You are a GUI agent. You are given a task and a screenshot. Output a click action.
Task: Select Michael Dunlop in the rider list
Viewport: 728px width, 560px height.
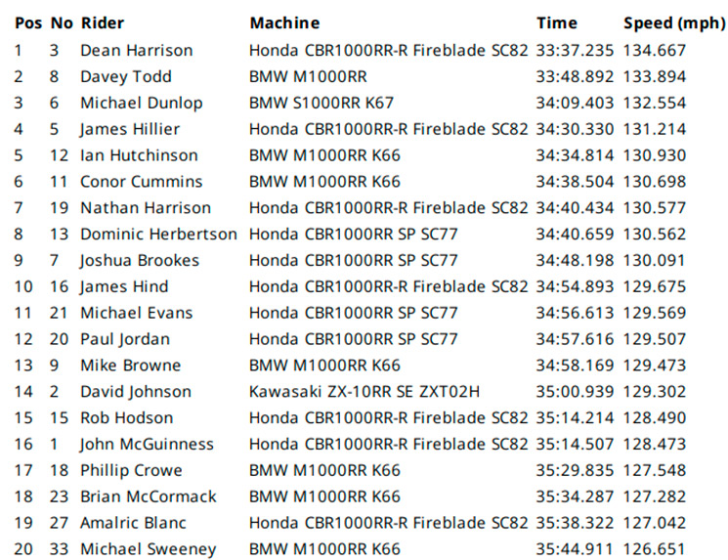point(142,103)
